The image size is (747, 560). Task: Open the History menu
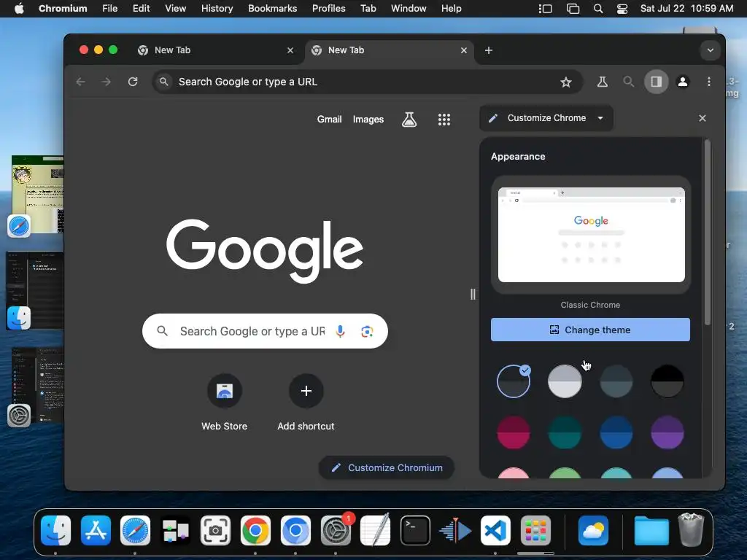pyautogui.click(x=217, y=9)
